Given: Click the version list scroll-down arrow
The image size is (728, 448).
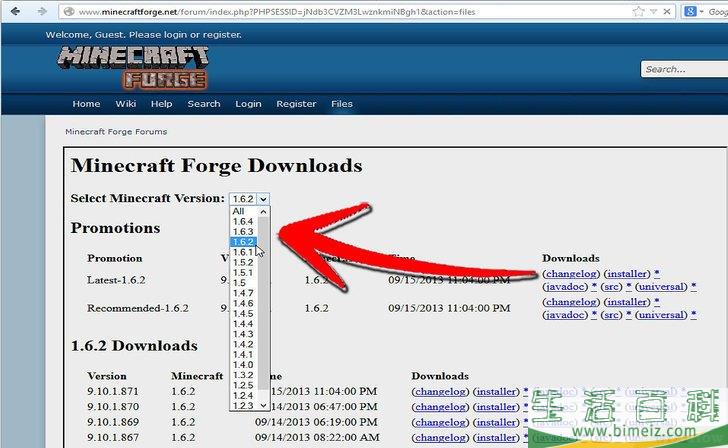Looking at the screenshot, I should [x=263, y=405].
